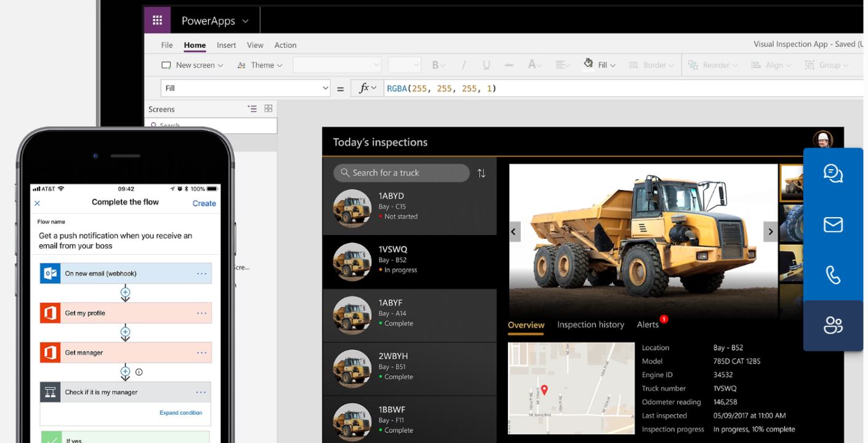Expand the font family combo box
The image size is (868, 443).
[x=337, y=65]
